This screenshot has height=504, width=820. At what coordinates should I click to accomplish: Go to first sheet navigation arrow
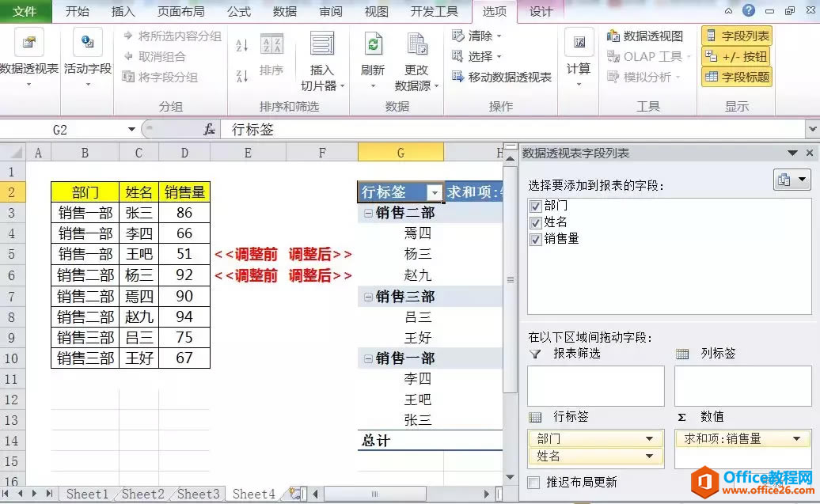click(6, 493)
